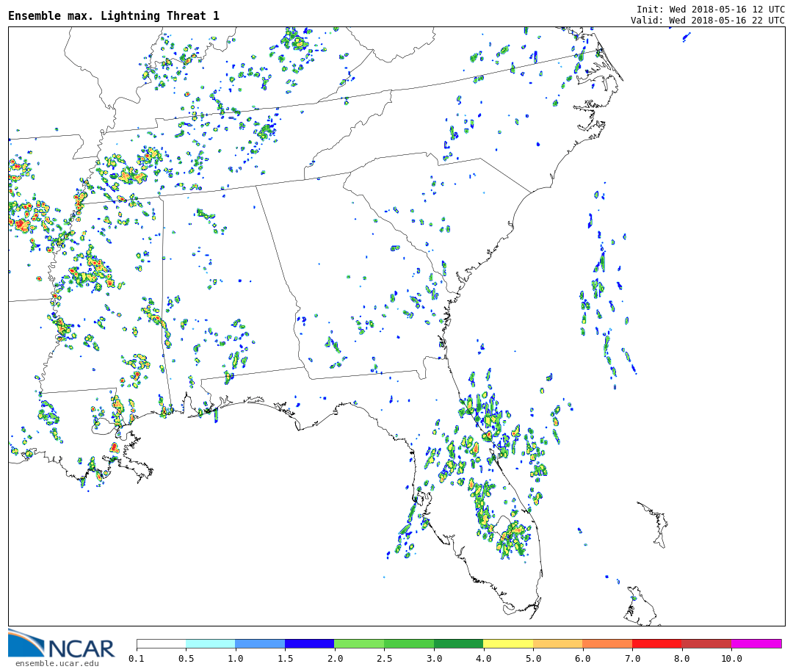Select the light cyan 0.5–1.0 colorbar segment
793x672 pixels.
(210, 644)
